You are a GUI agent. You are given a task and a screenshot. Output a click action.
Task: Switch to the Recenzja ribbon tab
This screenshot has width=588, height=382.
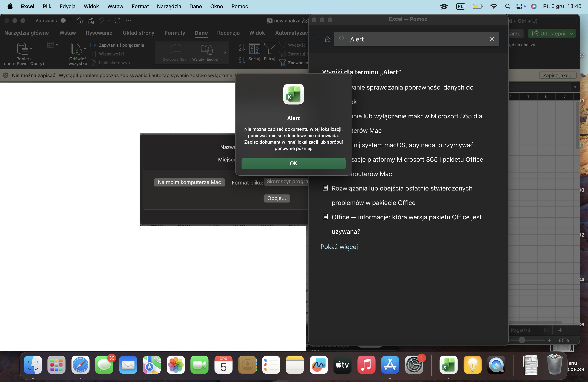[228, 33]
